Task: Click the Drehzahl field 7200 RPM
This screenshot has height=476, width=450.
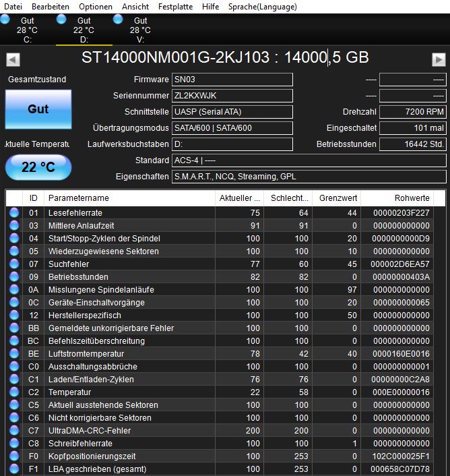Action: pyautogui.click(x=413, y=112)
